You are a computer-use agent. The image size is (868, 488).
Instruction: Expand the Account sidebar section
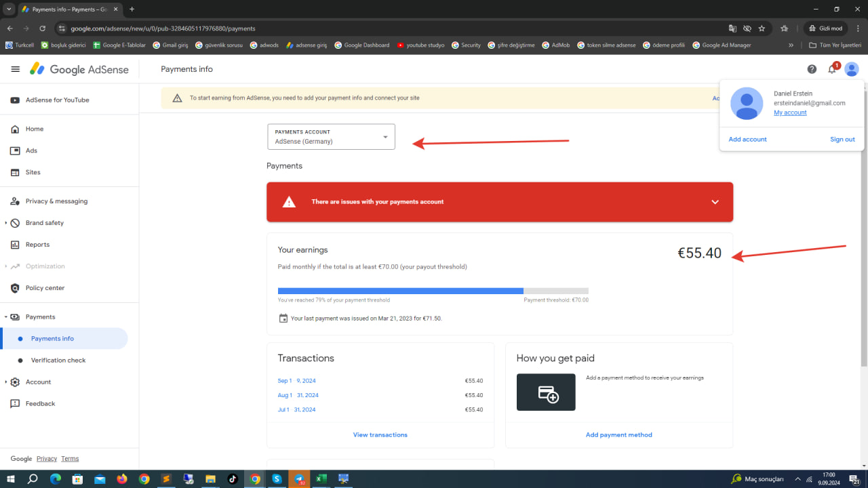[x=6, y=382]
